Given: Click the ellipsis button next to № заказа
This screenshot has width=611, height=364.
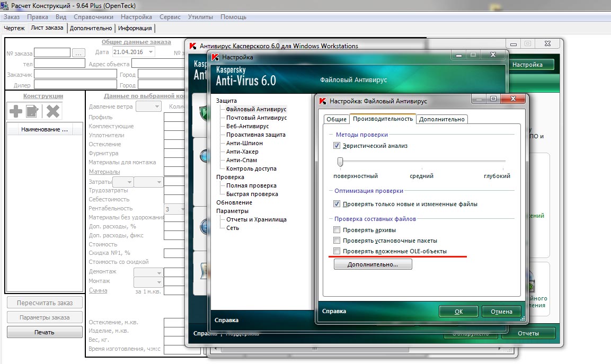Looking at the screenshot, I should 79,52.
